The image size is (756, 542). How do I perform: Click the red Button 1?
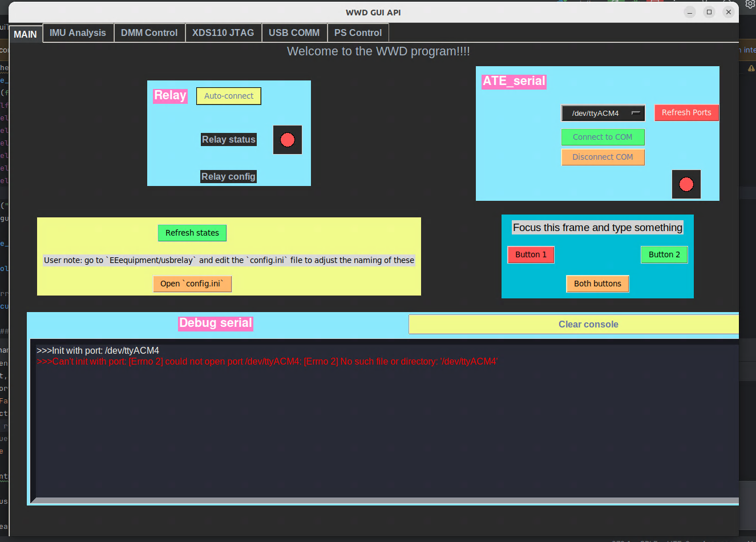point(531,255)
